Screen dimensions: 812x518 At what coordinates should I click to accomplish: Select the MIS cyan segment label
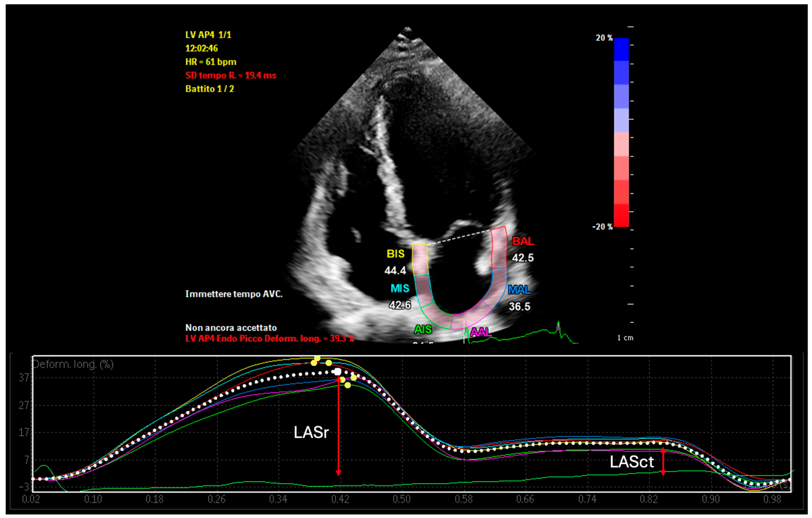(400, 289)
